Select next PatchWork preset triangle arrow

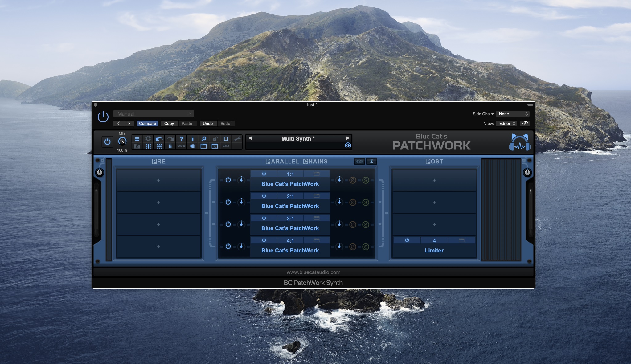coord(347,138)
